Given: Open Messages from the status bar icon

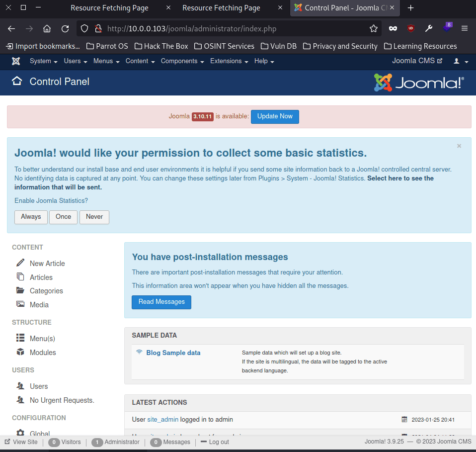Looking at the screenshot, I should (x=156, y=442).
